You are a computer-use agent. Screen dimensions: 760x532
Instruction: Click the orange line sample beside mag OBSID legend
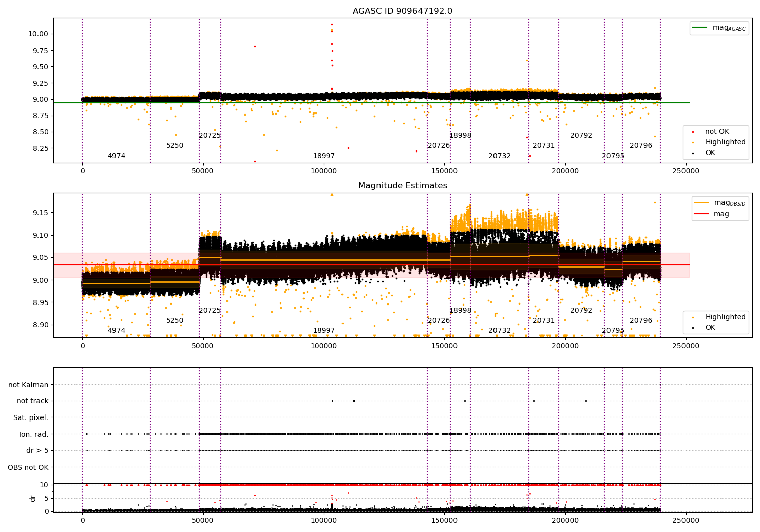[702, 203]
